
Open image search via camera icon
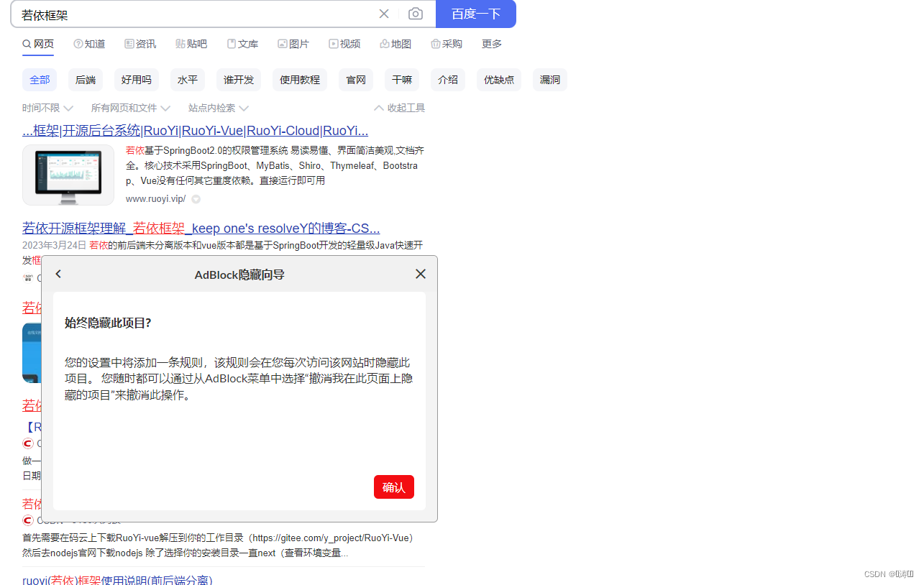click(416, 14)
